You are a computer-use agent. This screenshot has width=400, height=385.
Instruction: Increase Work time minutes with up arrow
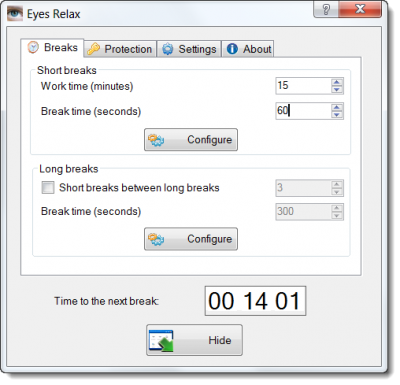click(x=337, y=82)
